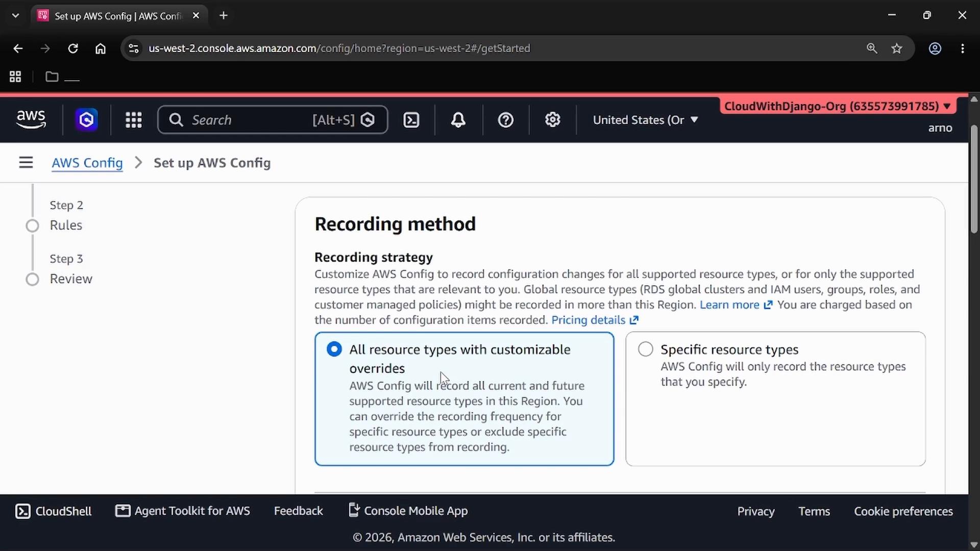Open the Terms footer link
The width and height of the screenshot is (980, 551).
[814, 511]
